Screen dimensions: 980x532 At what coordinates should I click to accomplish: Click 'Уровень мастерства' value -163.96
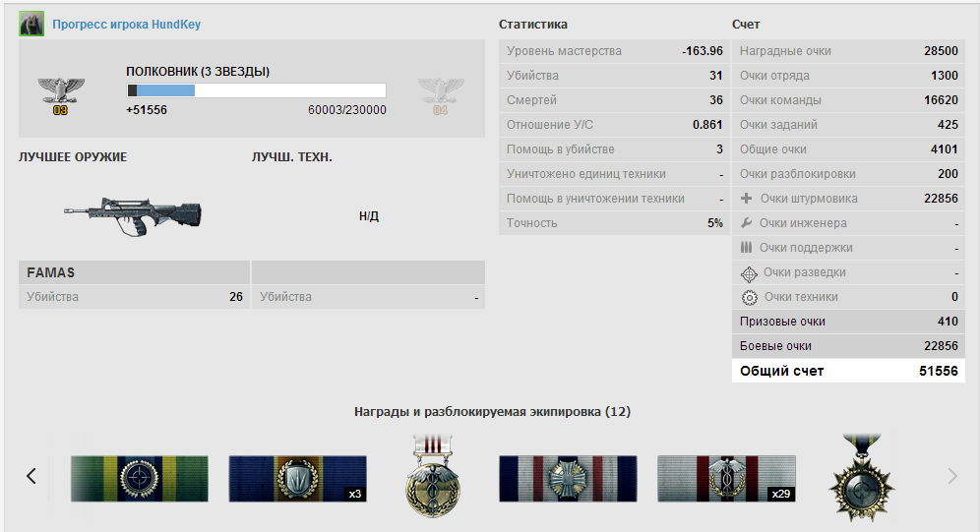(703, 51)
